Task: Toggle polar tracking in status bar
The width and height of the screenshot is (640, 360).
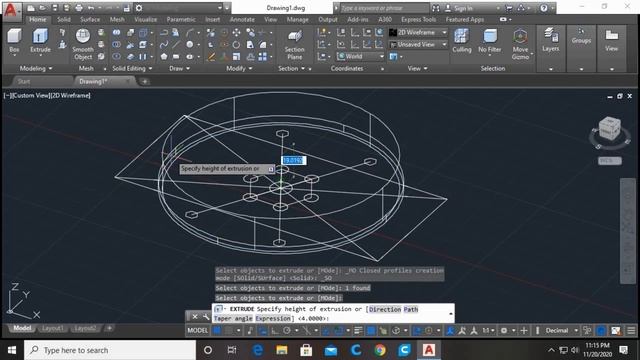Action: point(287,330)
